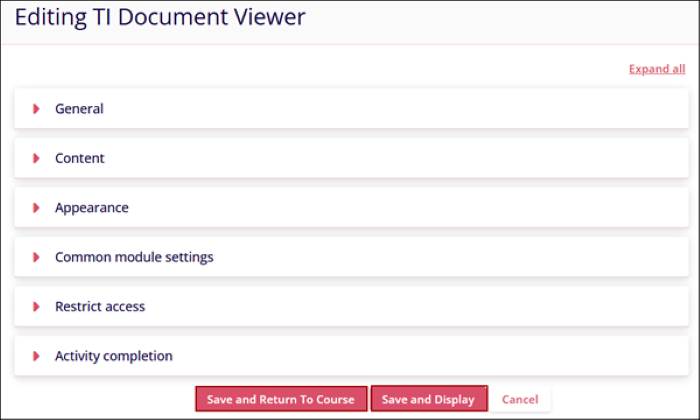Screen dimensions: 700x420
Task: Click the arrow icon beside Appearance
Action: pos(37,208)
